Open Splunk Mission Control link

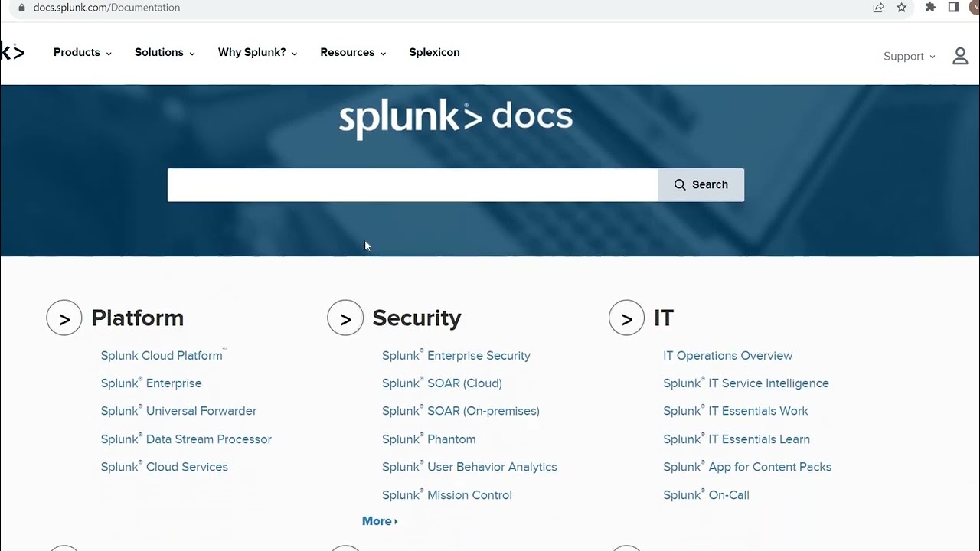[x=447, y=495]
